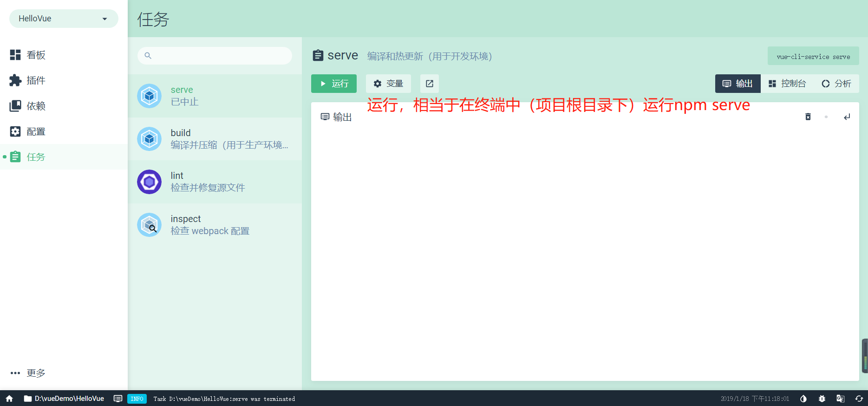This screenshot has height=406, width=868.
Task: Toggle dark mode icon in status bar
Action: [803, 399]
